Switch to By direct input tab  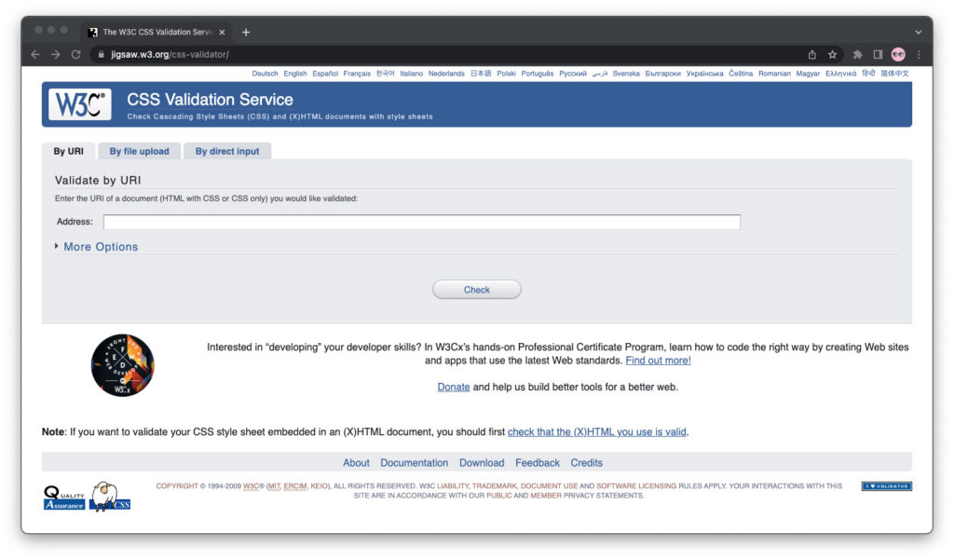click(x=227, y=152)
